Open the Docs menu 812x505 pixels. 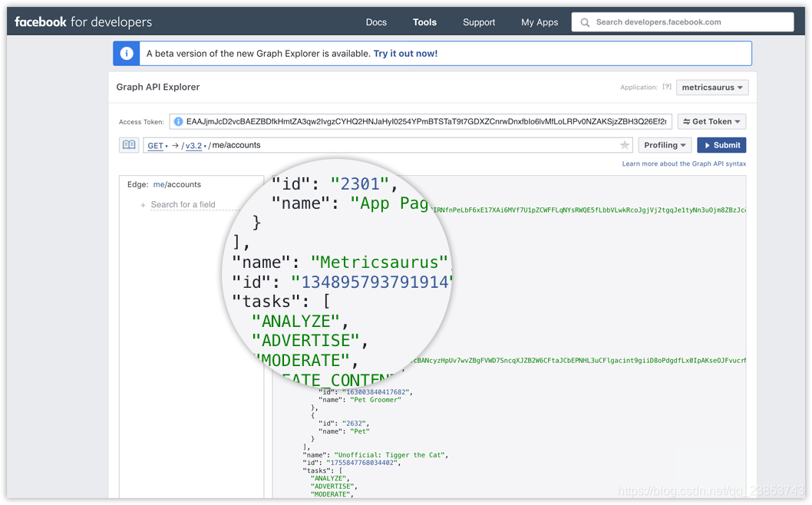coord(376,22)
